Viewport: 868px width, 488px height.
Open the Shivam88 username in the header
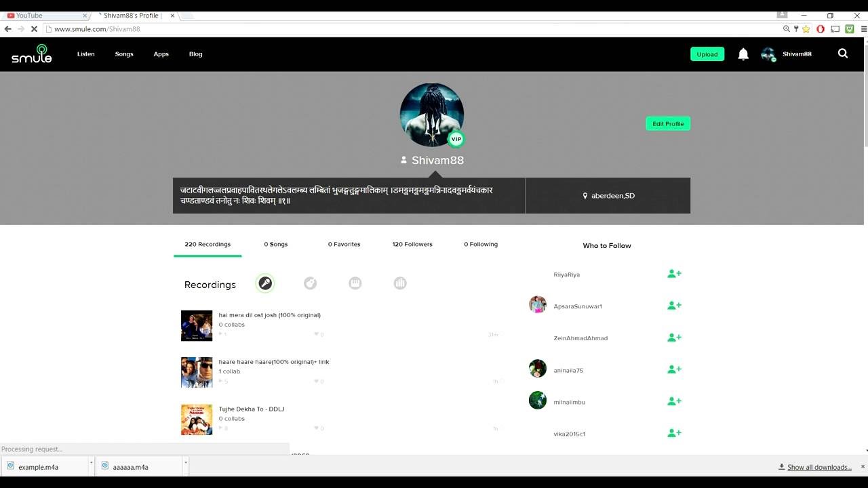coord(797,54)
